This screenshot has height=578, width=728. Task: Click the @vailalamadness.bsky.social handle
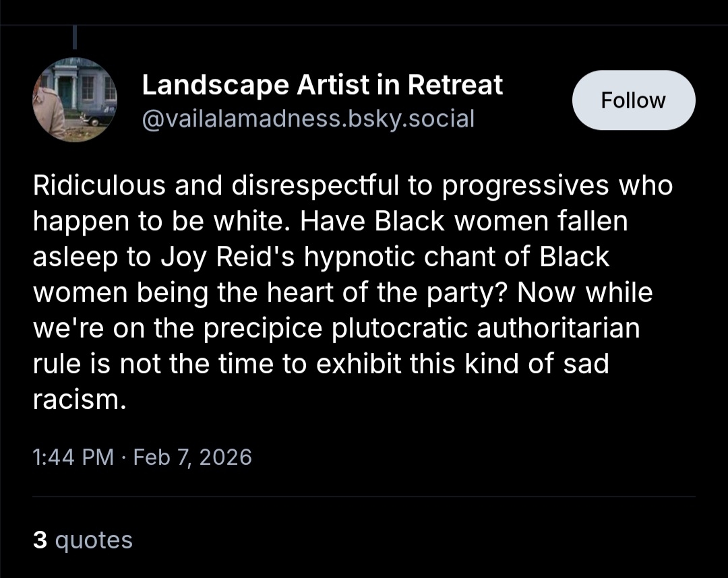pyautogui.click(x=308, y=119)
